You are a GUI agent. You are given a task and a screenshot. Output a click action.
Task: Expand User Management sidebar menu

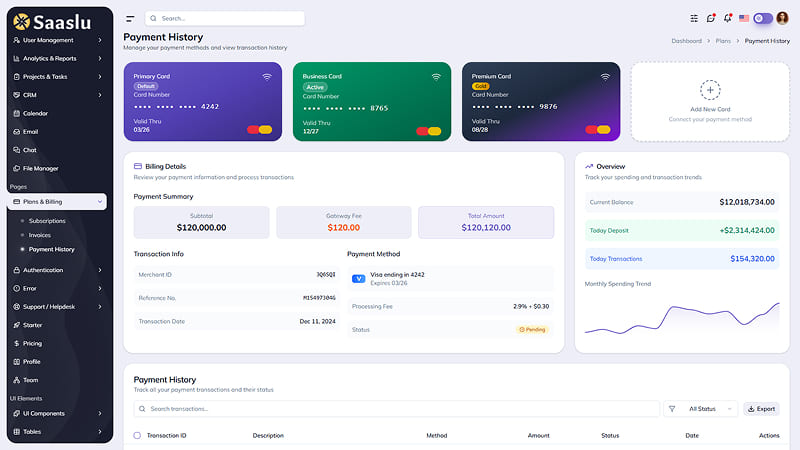58,40
